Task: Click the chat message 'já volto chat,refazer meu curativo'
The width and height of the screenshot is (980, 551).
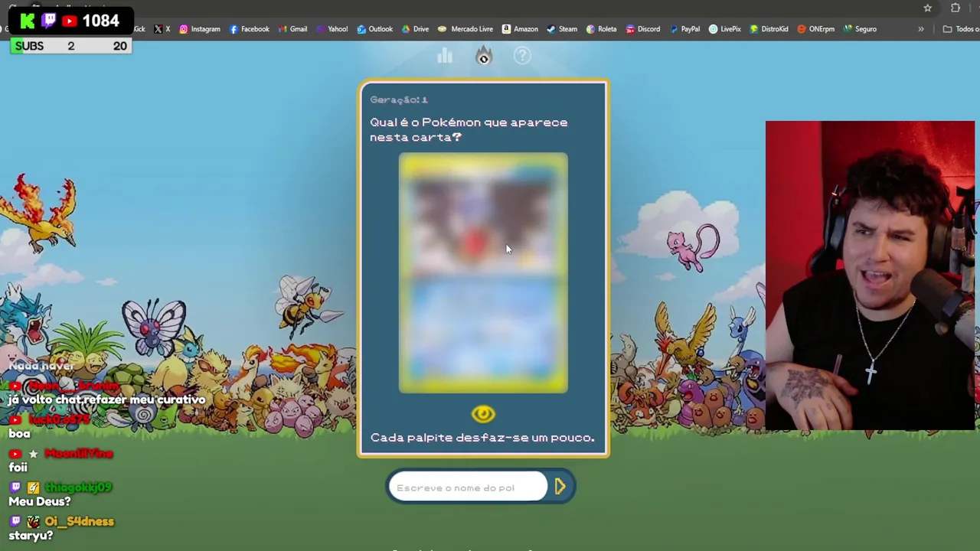Action: [x=107, y=399]
